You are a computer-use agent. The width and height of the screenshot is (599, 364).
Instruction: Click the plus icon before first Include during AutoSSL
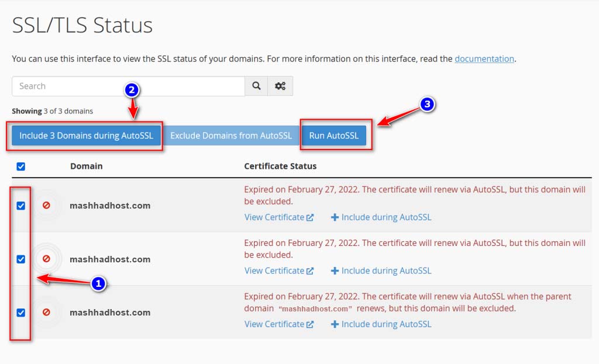point(334,217)
